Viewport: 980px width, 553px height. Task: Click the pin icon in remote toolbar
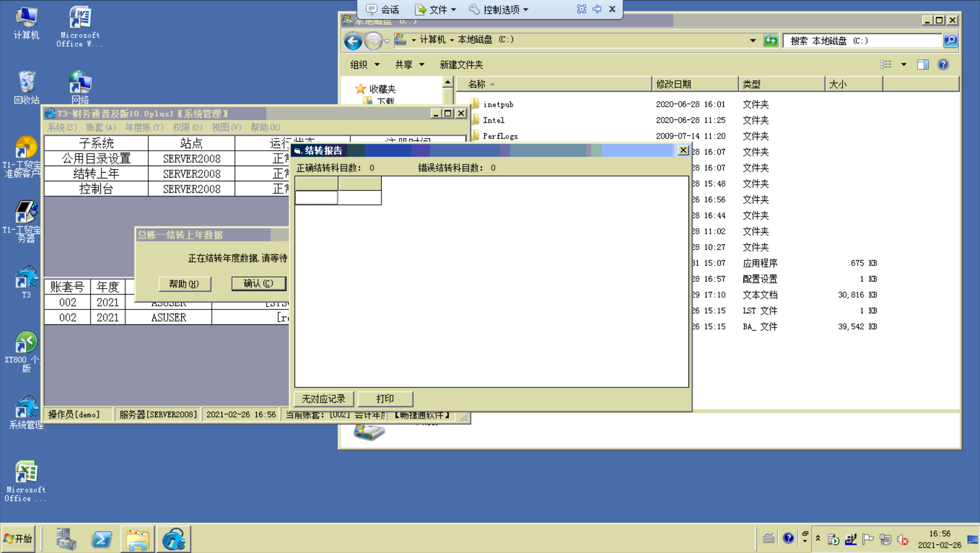pos(597,9)
